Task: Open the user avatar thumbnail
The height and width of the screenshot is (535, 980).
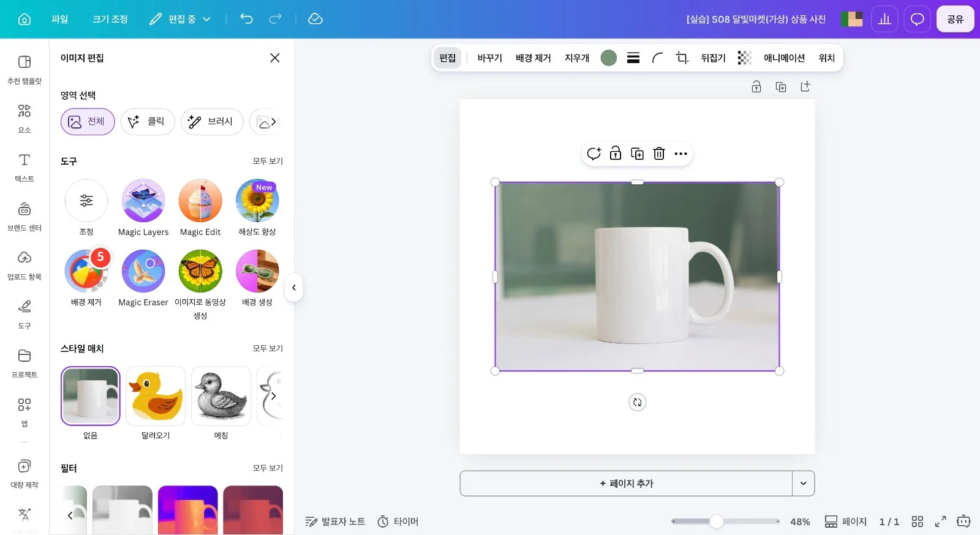Action: pos(851,19)
